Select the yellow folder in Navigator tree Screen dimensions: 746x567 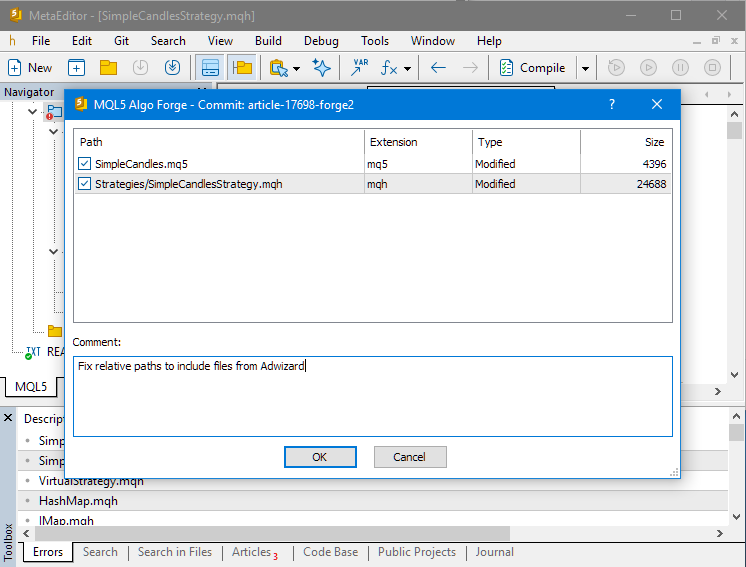(55, 331)
